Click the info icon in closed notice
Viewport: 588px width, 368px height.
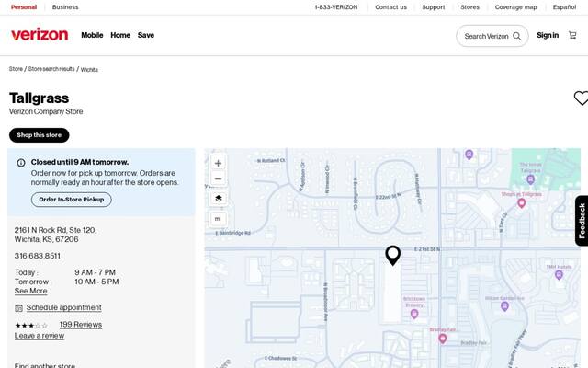tap(21, 163)
